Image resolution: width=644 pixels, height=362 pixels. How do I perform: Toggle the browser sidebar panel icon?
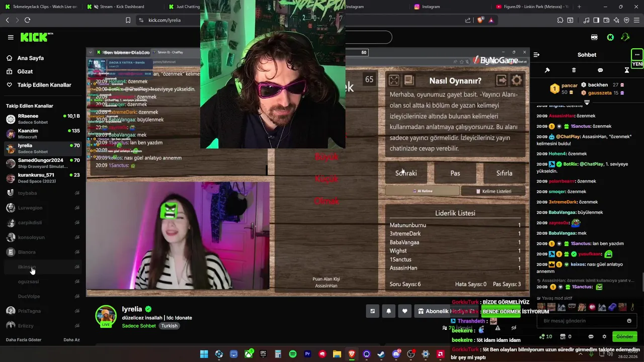[x=596, y=20]
